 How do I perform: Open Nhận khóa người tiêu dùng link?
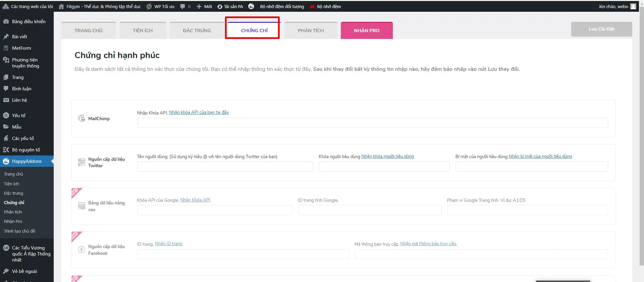coord(387,156)
